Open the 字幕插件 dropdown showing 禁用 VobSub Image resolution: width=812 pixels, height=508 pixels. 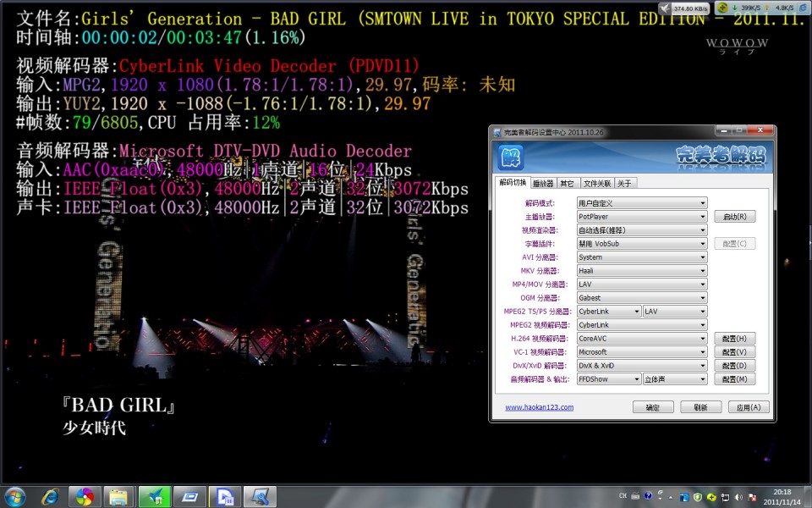642,244
